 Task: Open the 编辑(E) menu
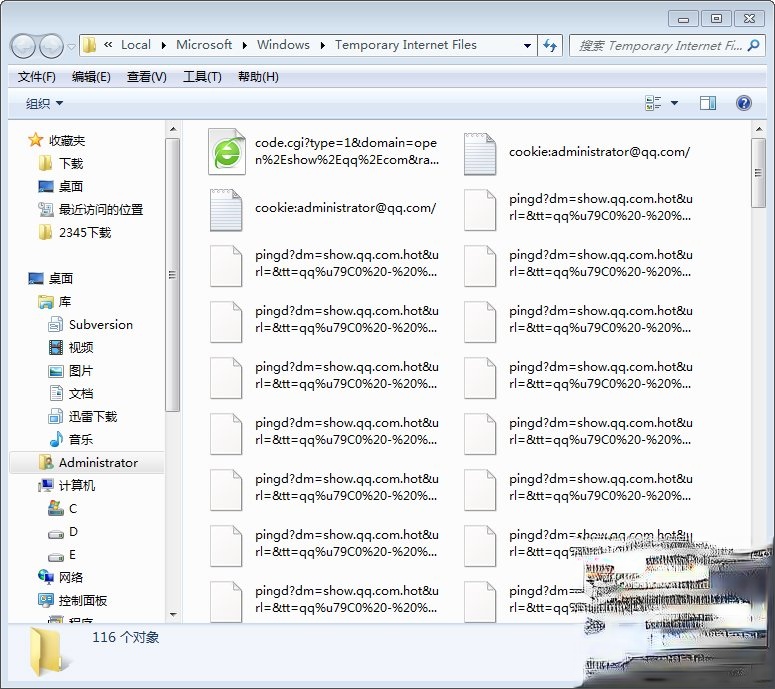[91, 77]
